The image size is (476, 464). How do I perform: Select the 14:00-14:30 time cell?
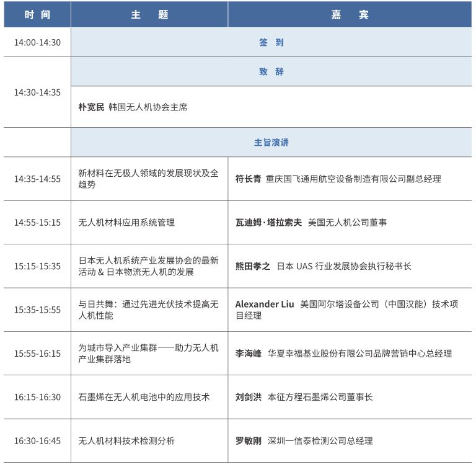pos(37,43)
